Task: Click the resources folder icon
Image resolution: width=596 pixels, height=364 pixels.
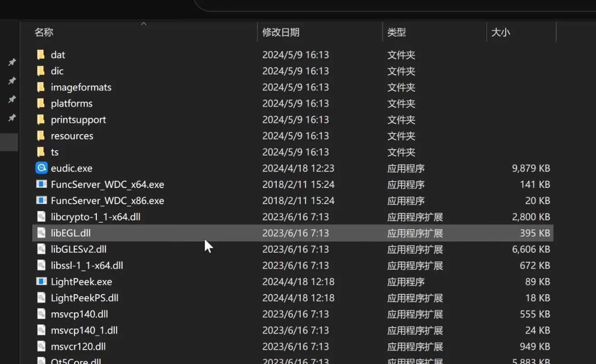Action: (x=41, y=136)
